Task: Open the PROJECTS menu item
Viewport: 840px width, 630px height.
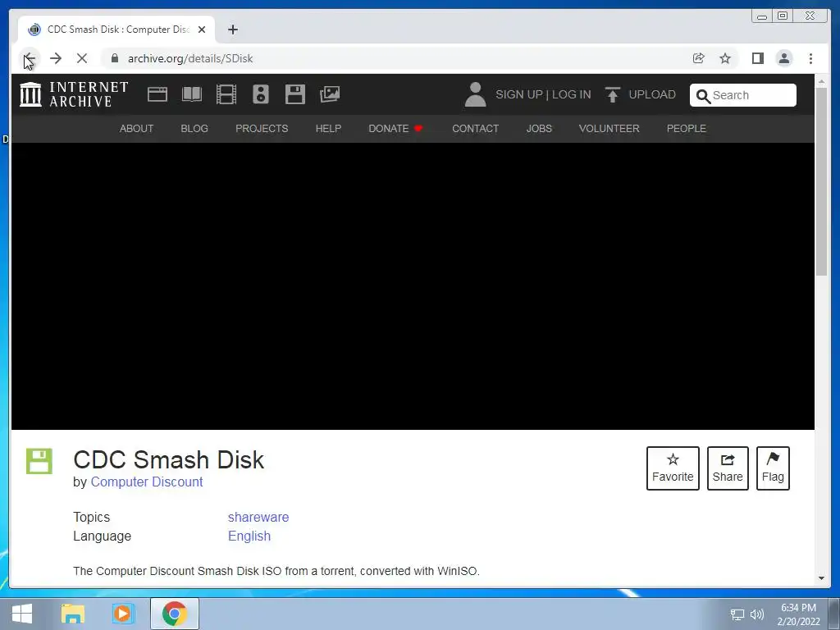Action: coord(262,129)
